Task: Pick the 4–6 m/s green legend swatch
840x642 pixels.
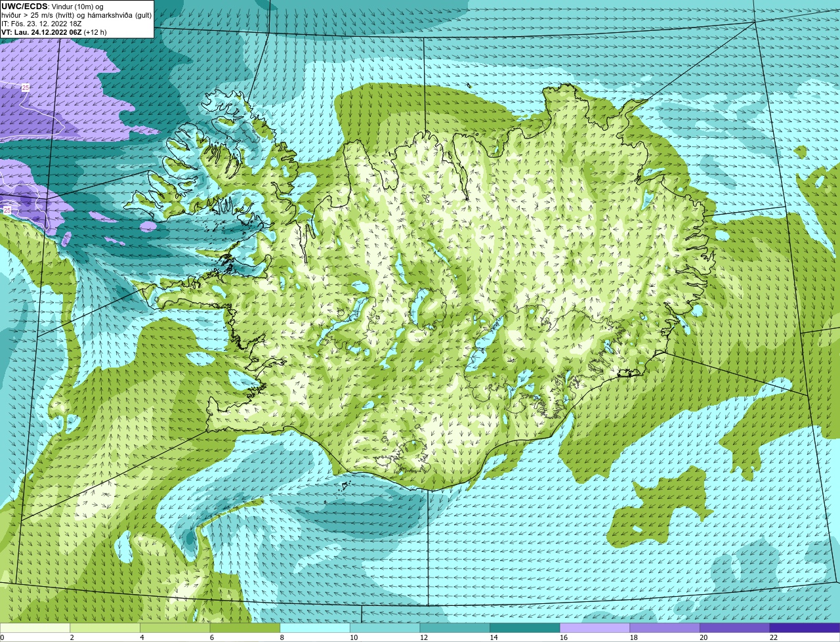Action: pyautogui.click(x=175, y=628)
